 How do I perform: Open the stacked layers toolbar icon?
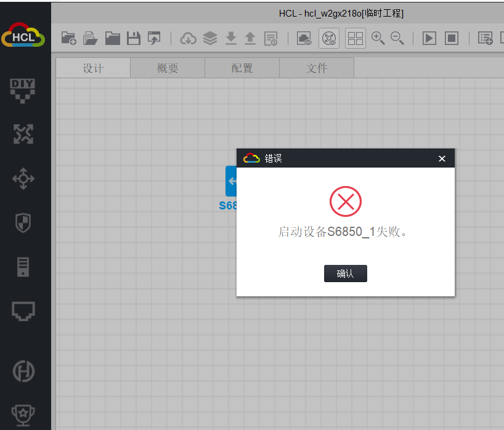(210, 38)
